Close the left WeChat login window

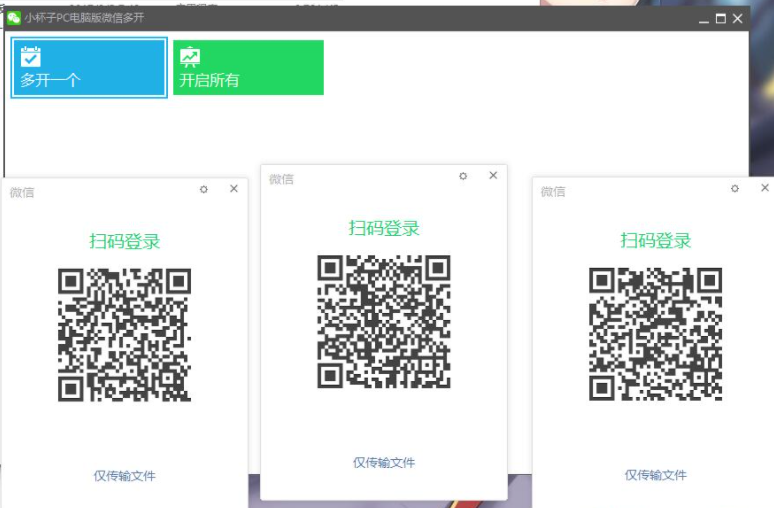point(234,189)
